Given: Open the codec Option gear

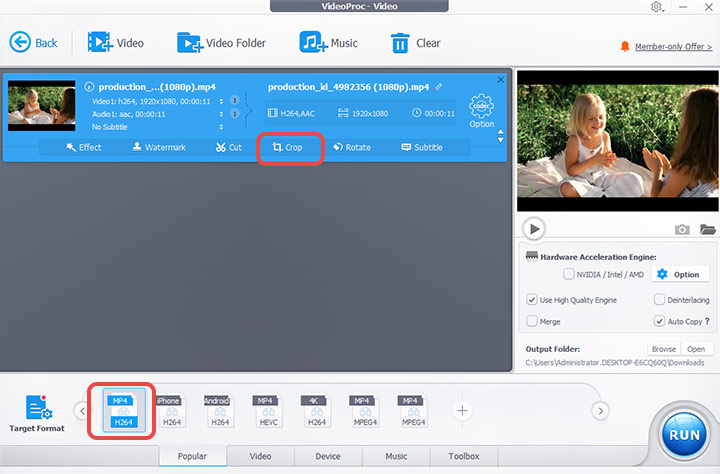Looking at the screenshot, I should 481,111.
